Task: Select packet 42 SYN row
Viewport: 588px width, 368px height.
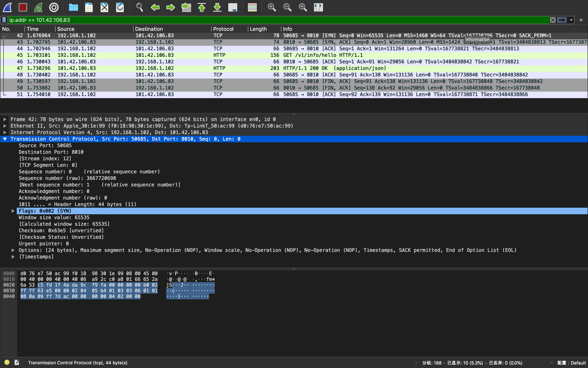Action: [x=294, y=36]
